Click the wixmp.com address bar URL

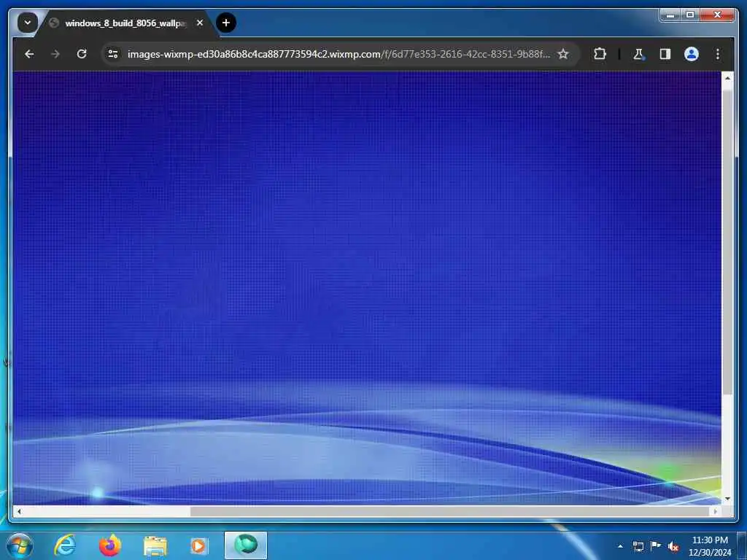(338, 54)
